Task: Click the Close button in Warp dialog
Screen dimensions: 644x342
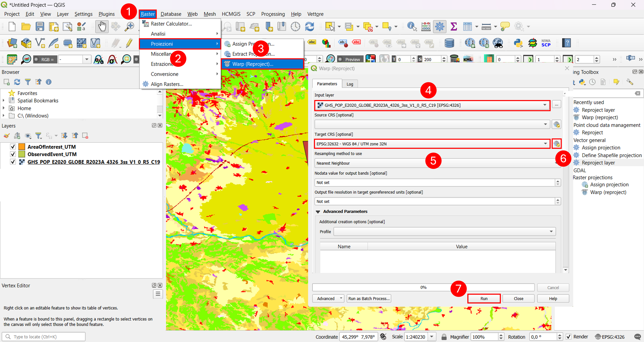Action: click(518, 298)
